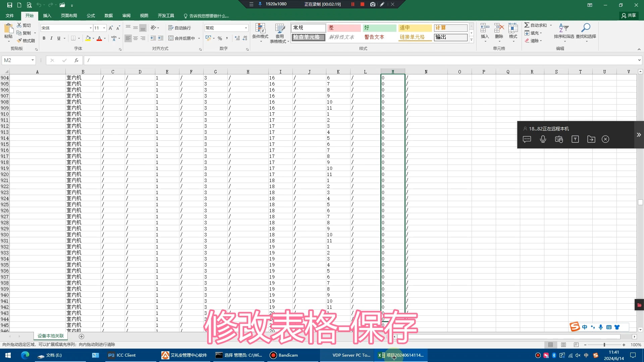
Task: Switch to the 数据 ribbon tab
Action: [108, 15]
